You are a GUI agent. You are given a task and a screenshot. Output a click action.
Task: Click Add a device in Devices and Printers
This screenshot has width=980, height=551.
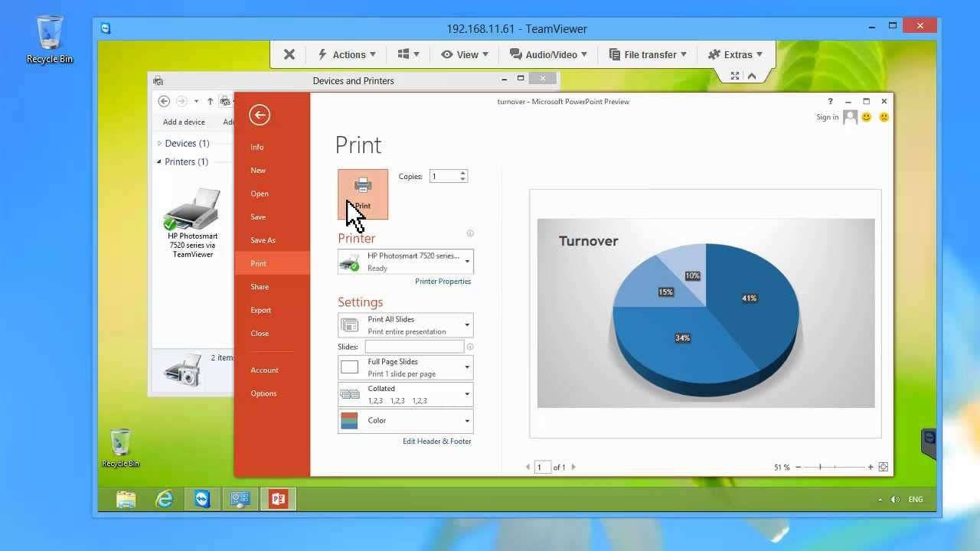(x=184, y=122)
